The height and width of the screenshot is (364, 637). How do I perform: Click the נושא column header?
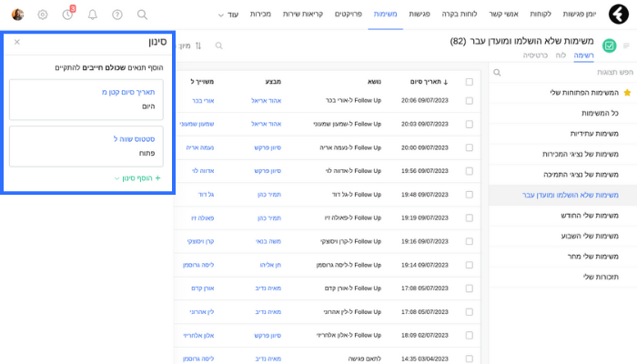pos(374,82)
